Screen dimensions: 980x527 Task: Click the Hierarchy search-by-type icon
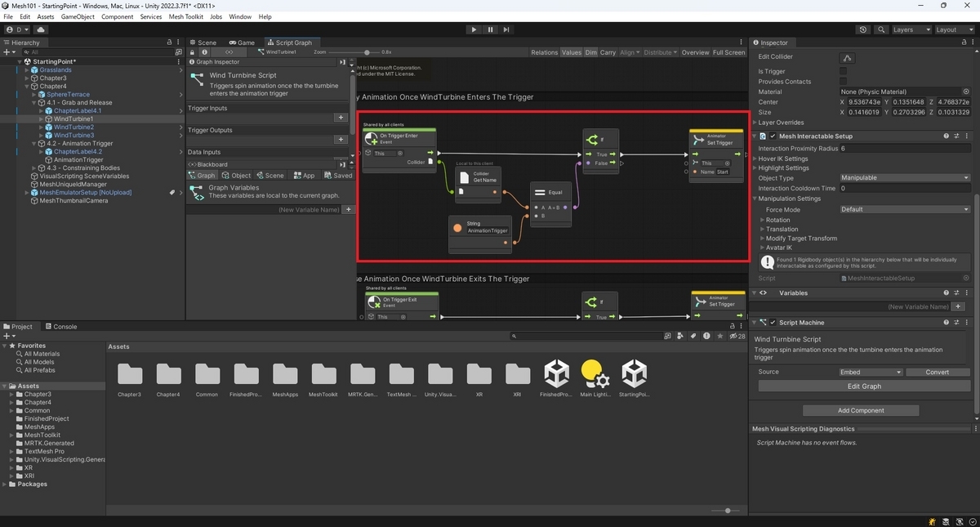tap(180, 52)
